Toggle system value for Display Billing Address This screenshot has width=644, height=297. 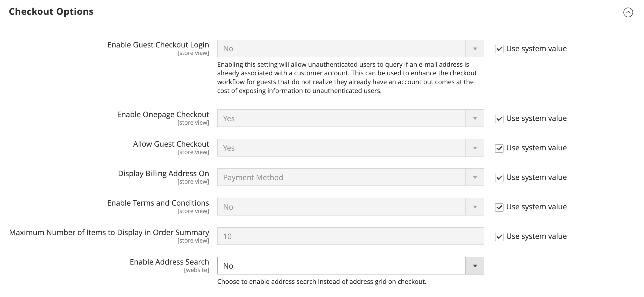click(499, 177)
